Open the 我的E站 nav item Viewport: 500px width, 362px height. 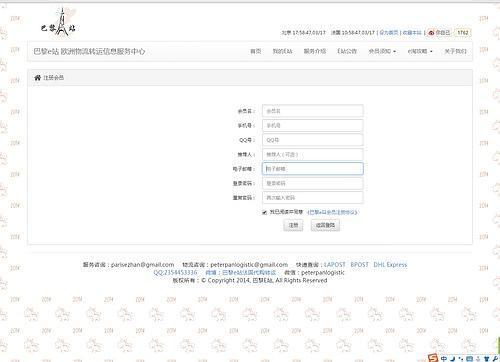tap(282, 51)
